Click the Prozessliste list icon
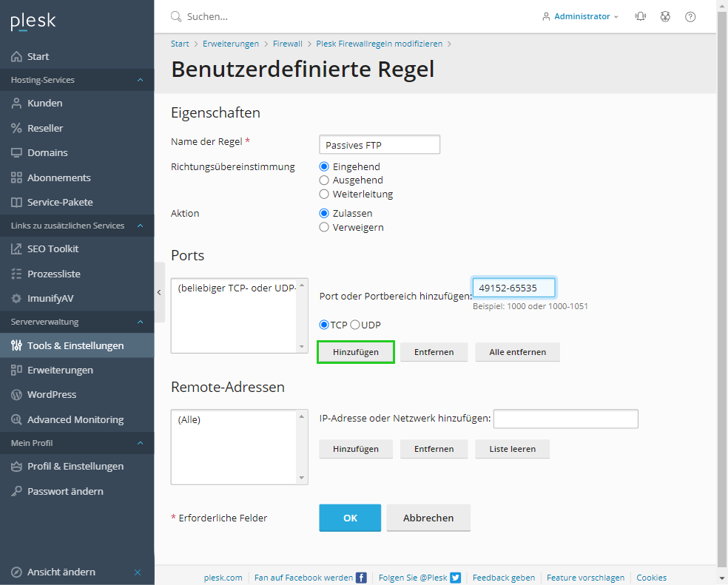 click(16, 274)
